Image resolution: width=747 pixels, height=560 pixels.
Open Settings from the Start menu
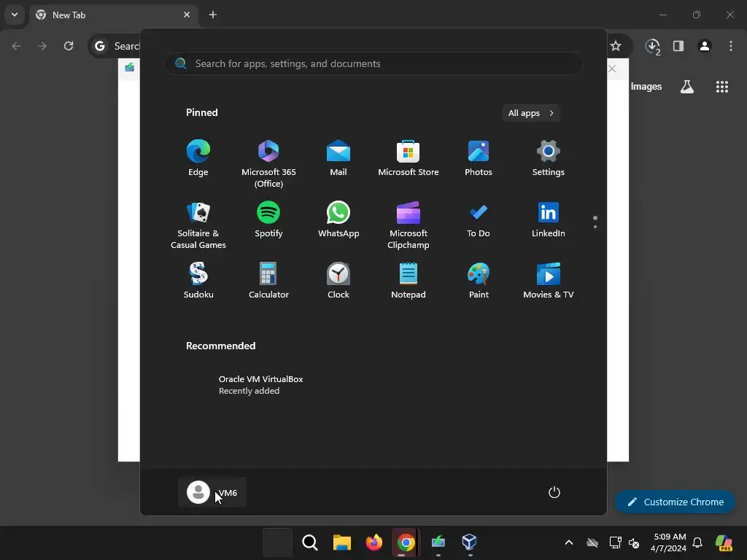(549, 158)
